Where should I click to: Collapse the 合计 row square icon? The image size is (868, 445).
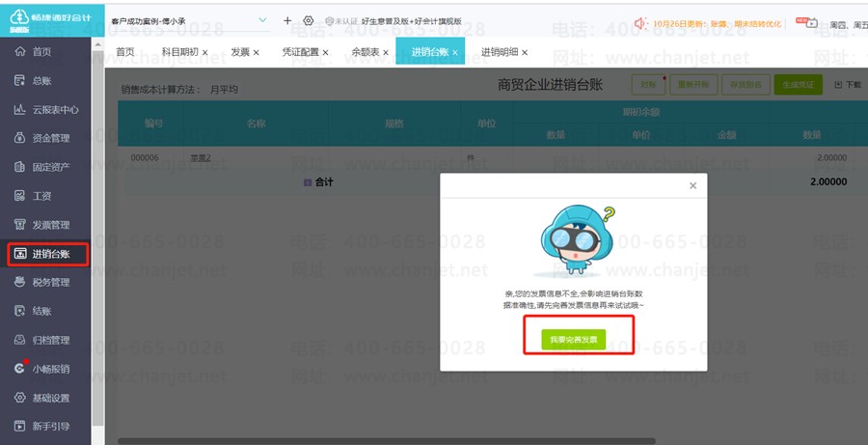coord(308,182)
